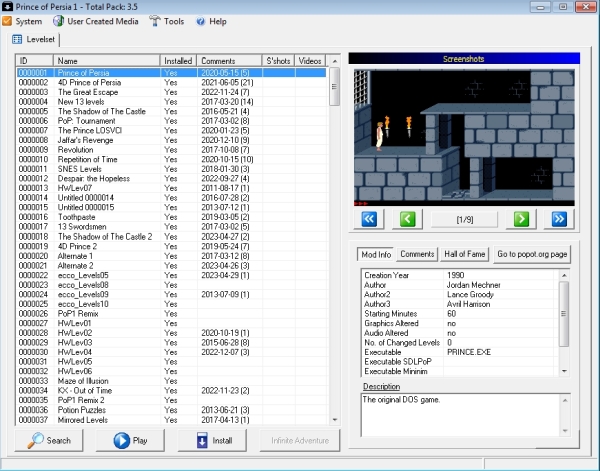The width and height of the screenshot is (600, 471).
Task: Open the Help menu
Action: [211, 21]
